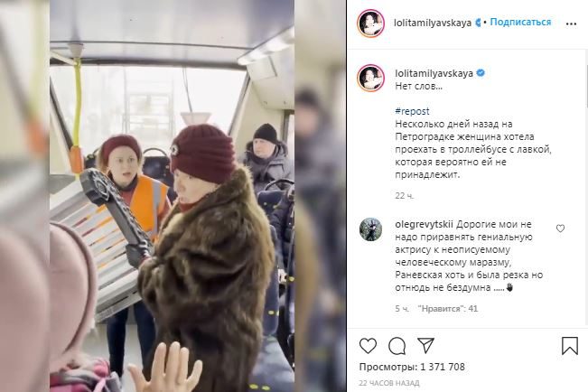Open the lolitamilyavskaya username in the header

tap(433, 23)
